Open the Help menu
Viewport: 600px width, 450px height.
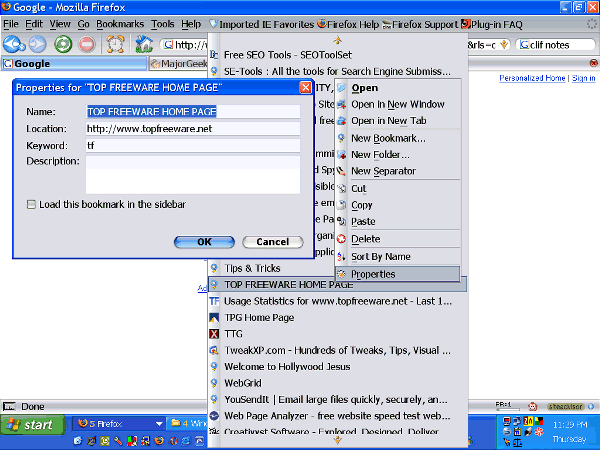[191, 24]
